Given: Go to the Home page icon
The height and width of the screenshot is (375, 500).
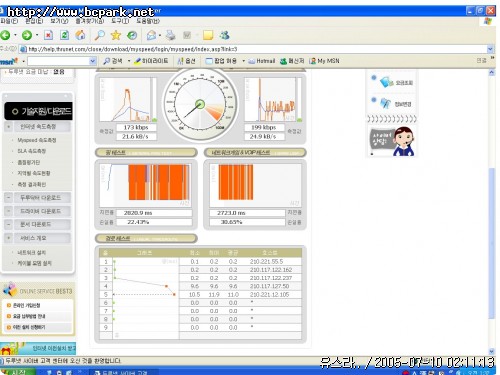Looking at the screenshot, I should click(80, 35).
